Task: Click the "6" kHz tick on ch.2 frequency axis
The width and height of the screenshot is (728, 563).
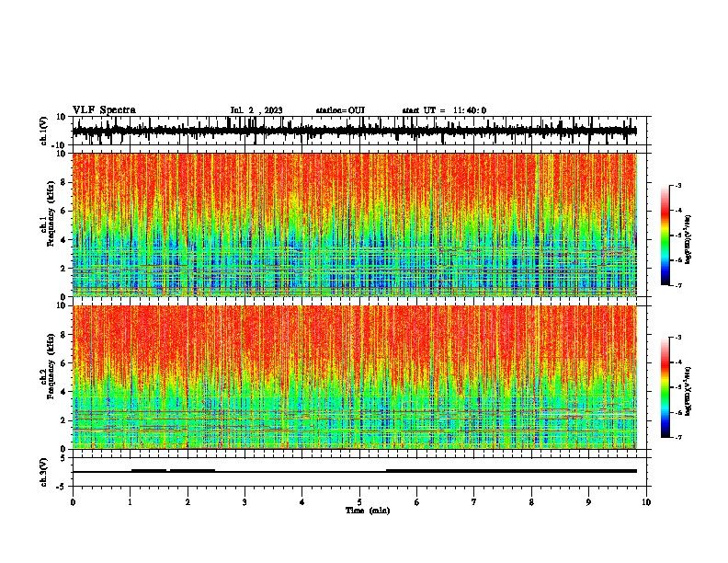Action: point(65,363)
